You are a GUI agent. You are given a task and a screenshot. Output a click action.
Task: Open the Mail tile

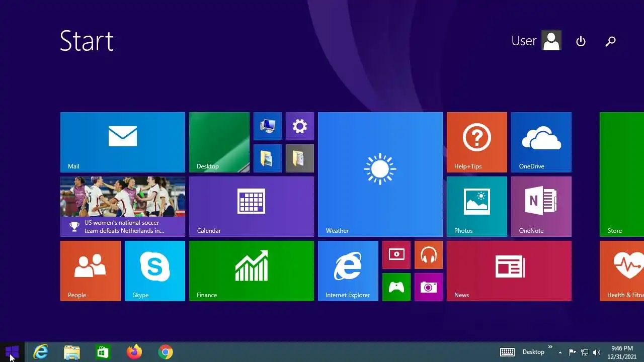(x=123, y=142)
